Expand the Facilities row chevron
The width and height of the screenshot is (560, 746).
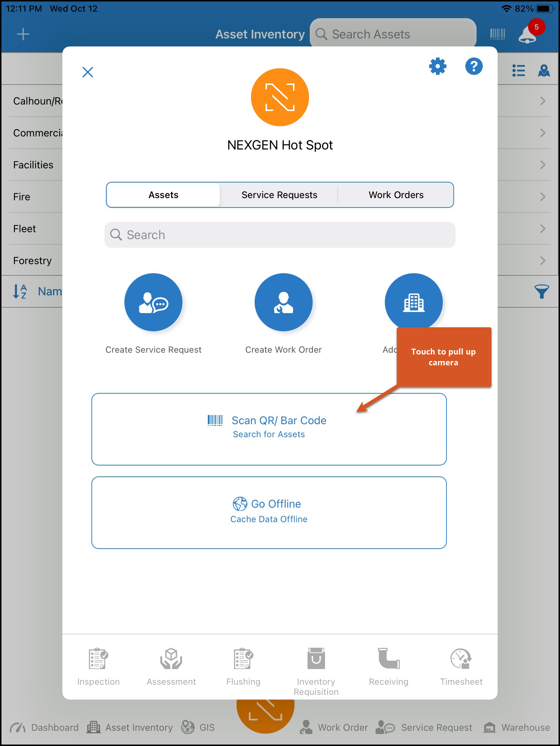click(543, 165)
